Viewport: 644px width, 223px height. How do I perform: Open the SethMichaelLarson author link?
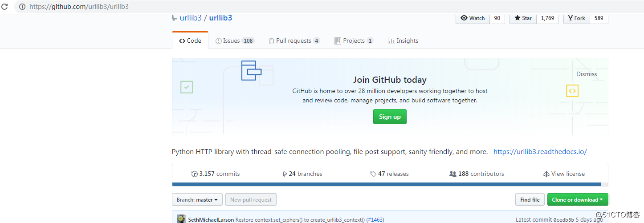[x=211, y=220]
